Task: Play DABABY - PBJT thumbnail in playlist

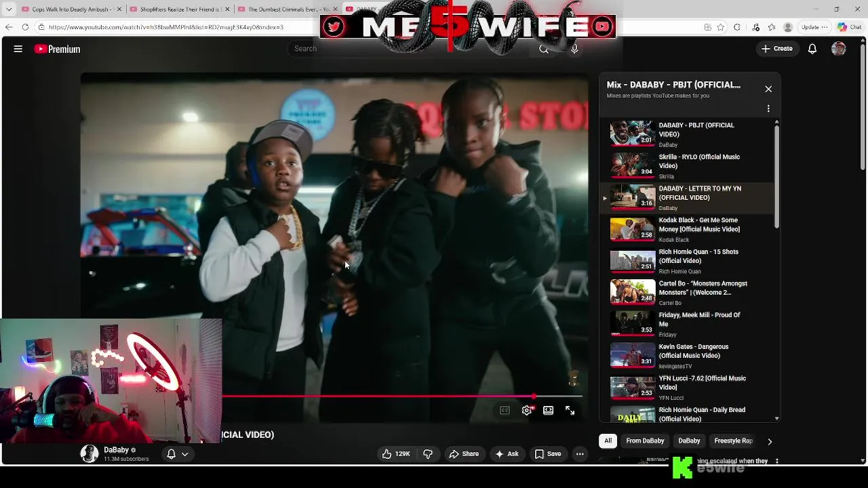Action: pyautogui.click(x=633, y=134)
